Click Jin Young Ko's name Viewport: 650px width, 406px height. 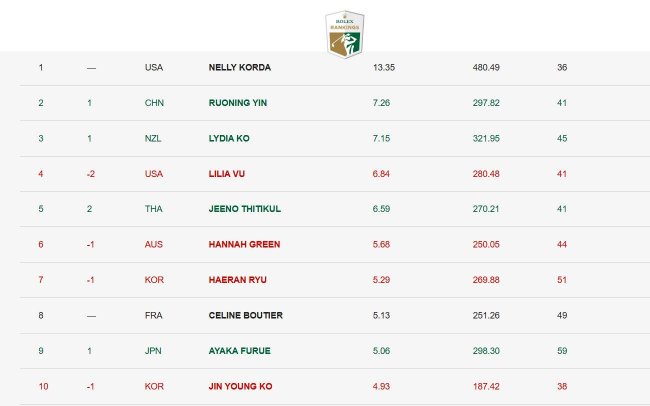240,386
